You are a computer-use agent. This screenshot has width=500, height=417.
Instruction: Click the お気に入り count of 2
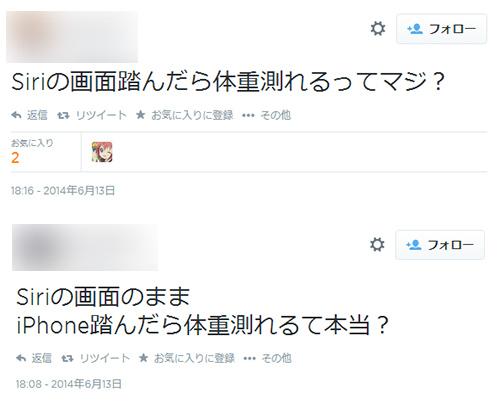click(15, 158)
